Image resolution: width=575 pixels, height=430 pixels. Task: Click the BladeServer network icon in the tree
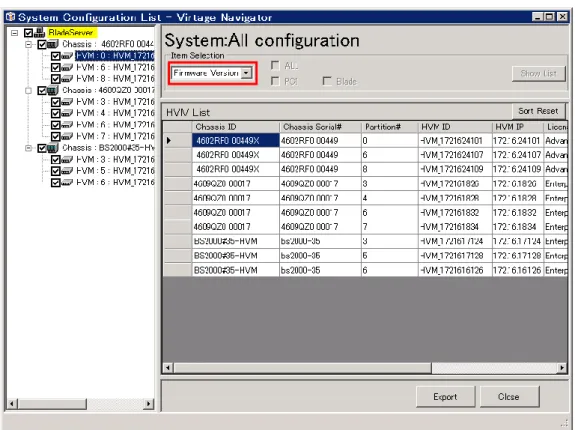(40, 33)
